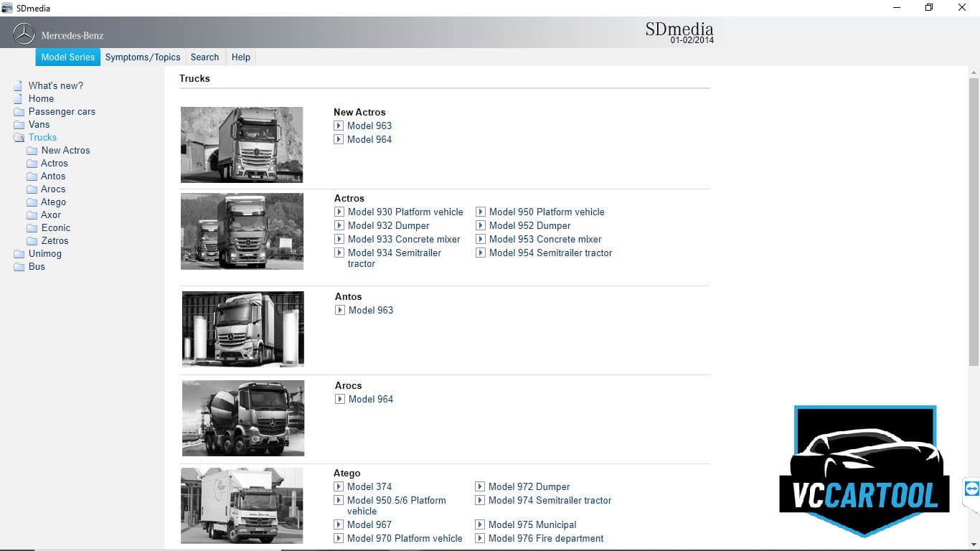This screenshot has width=980, height=551.
Task: Open Model 954 Semitrailer tractor link
Action: [551, 253]
